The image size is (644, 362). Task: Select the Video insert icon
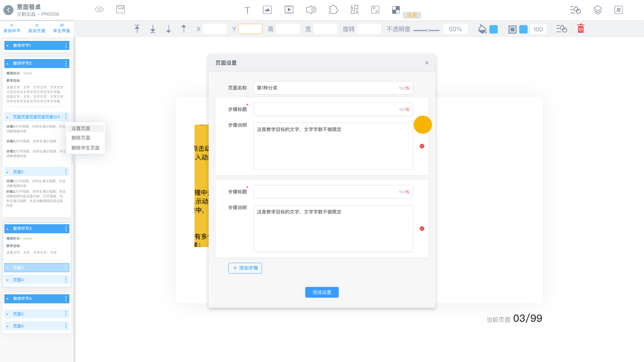point(289,10)
